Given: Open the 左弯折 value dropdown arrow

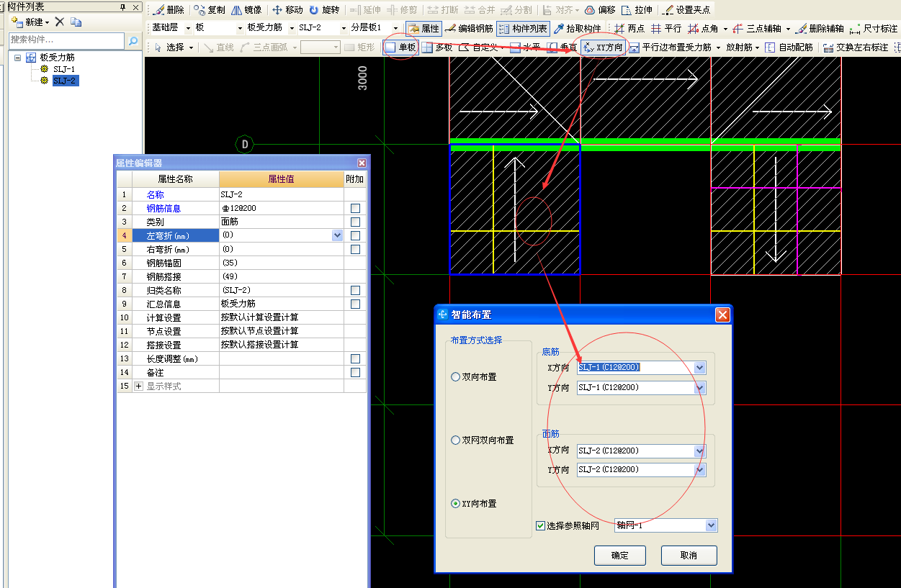Looking at the screenshot, I should click(x=337, y=235).
